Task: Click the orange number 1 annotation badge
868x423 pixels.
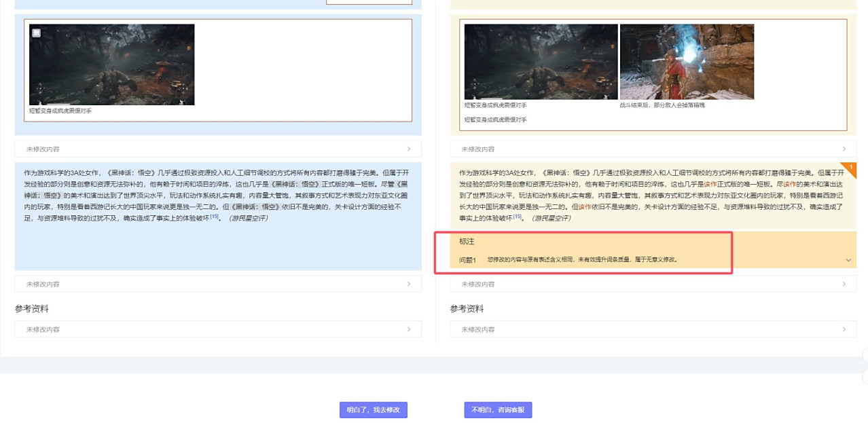Action: pos(851,167)
